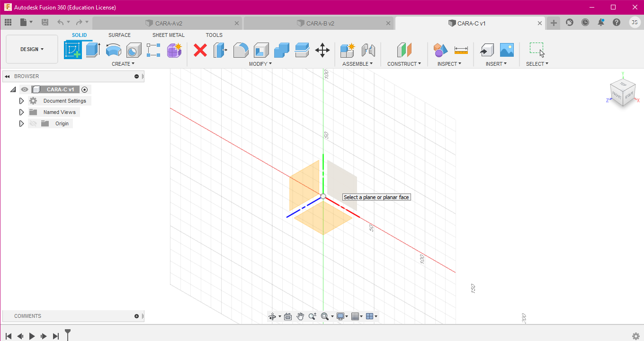Select the Combine tool
Image resolution: width=644 pixels, height=341 pixels.
coord(281,50)
